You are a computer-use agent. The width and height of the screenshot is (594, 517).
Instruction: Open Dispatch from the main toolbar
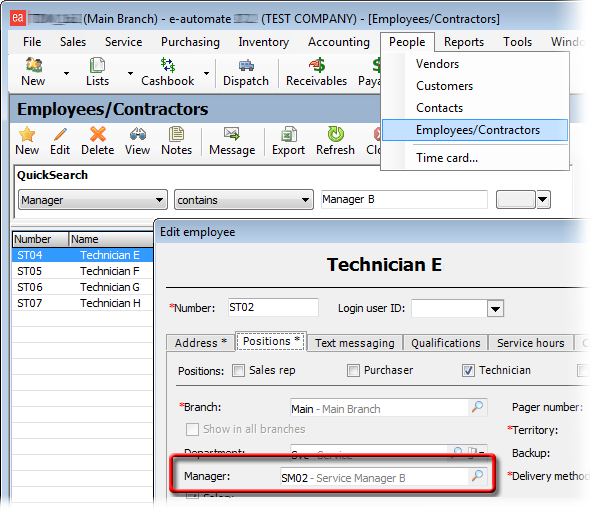pos(246,73)
